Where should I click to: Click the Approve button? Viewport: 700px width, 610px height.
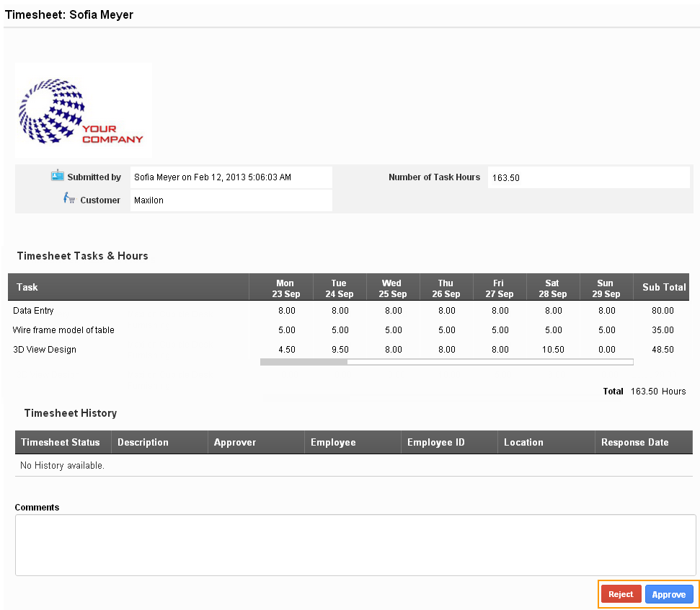668,594
